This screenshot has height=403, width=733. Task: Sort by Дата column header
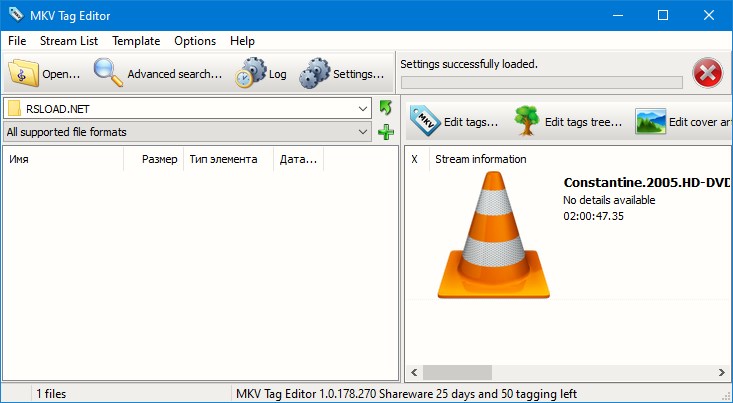298,159
